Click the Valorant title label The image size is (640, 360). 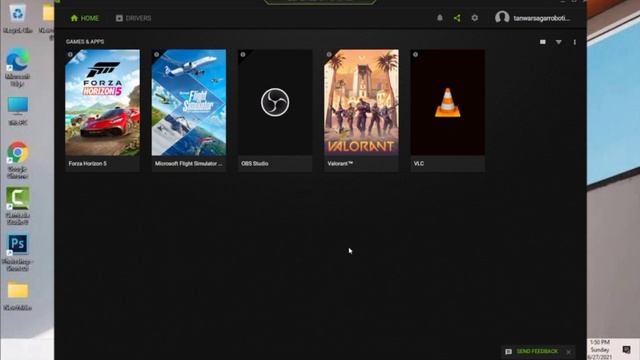click(340, 164)
